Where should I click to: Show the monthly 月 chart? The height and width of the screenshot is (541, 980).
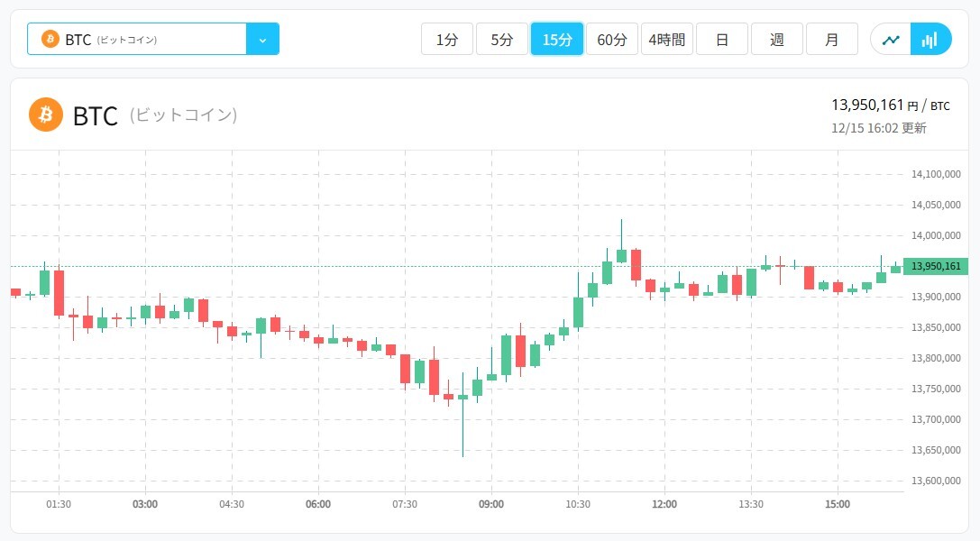832,40
